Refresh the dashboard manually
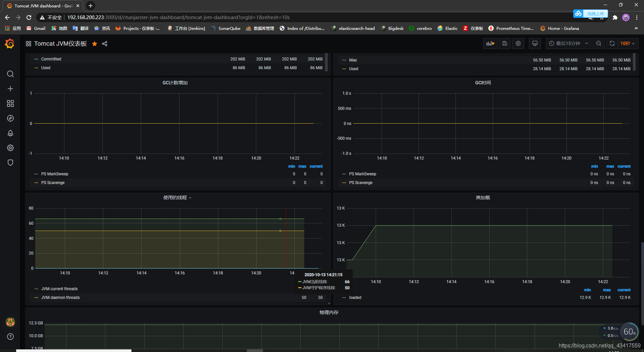 tap(612, 43)
